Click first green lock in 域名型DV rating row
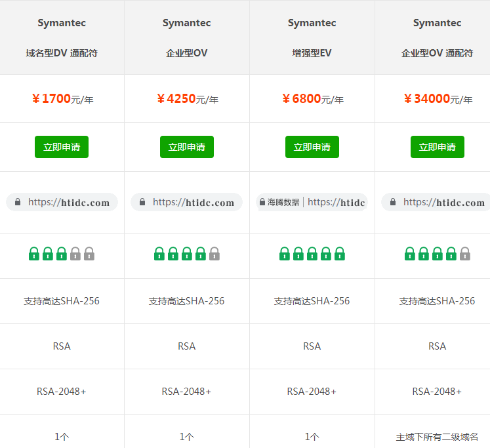 pyautogui.click(x=34, y=254)
